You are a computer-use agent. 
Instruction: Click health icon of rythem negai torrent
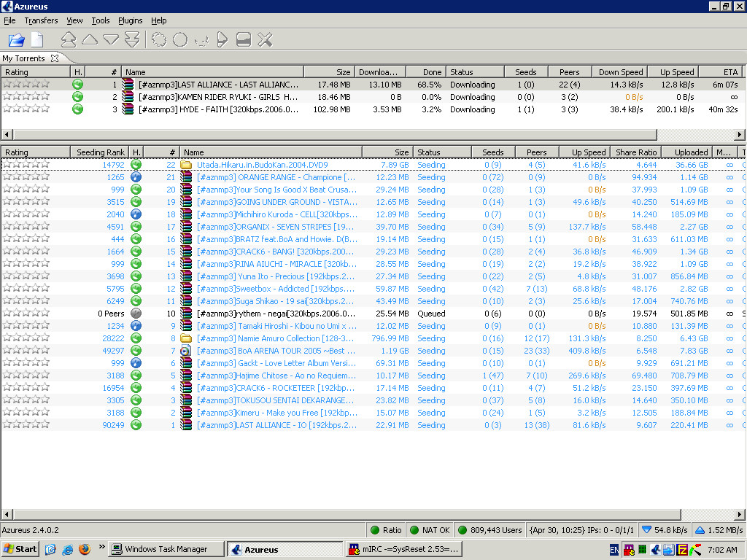click(136, 314)
